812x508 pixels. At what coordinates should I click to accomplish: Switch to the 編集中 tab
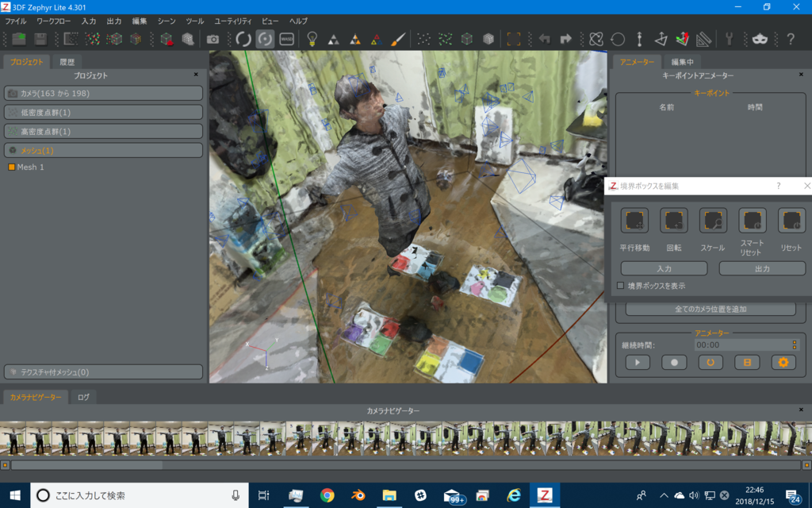pyautogui.click(x=682, y=62)
